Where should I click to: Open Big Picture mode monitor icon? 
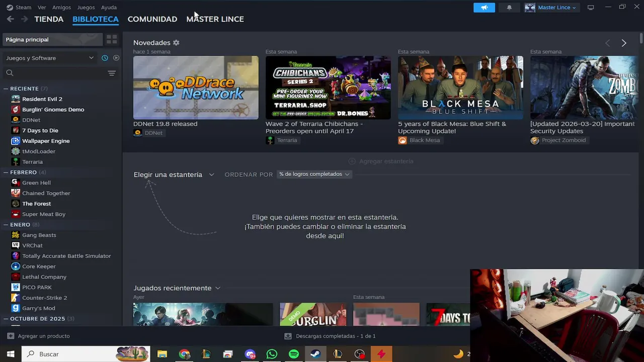point(591,8)
